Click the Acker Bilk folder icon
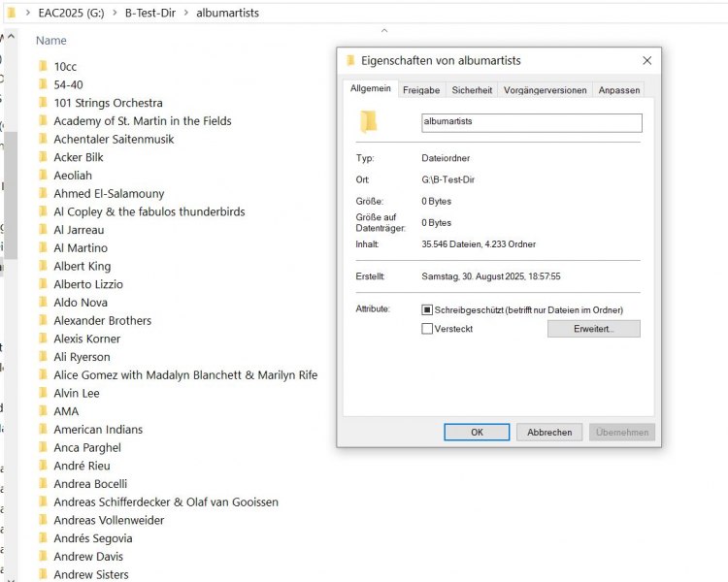 click(x=43, y=157)
